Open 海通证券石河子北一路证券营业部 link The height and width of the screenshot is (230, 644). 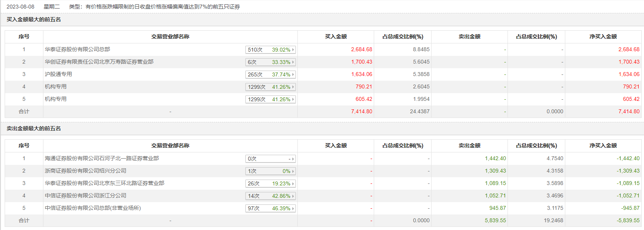[102, 158]
